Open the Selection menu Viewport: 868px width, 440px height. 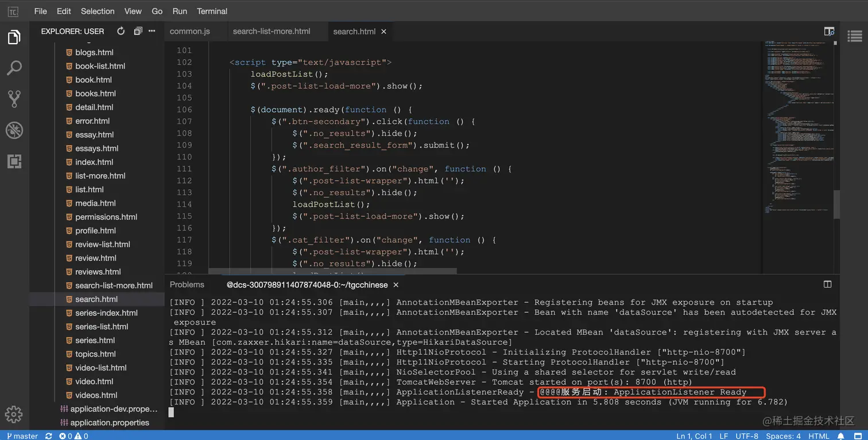(x=98, y=11)
